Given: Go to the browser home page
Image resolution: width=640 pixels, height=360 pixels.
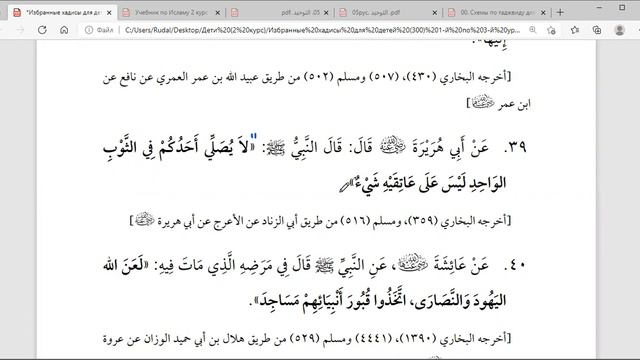Looking at the screenshot, I should 64,30.
